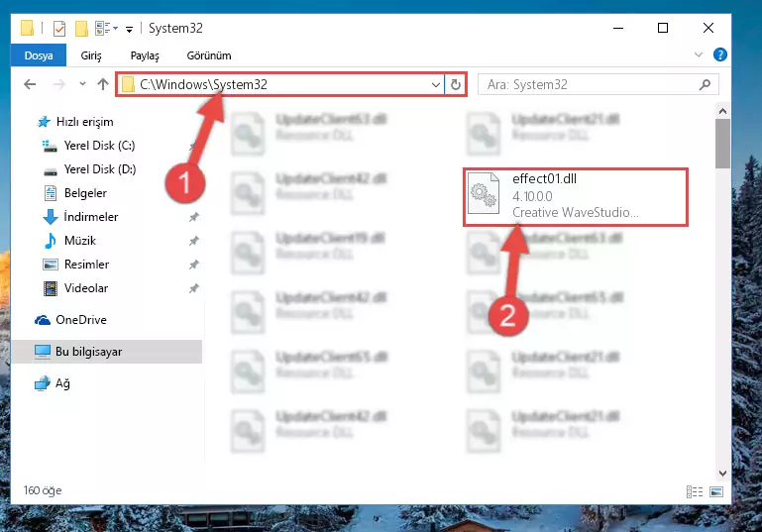Expand the ribbon with the chevron
The height and width of the screenshot is (532, 762).
click(x=699, y=54)
